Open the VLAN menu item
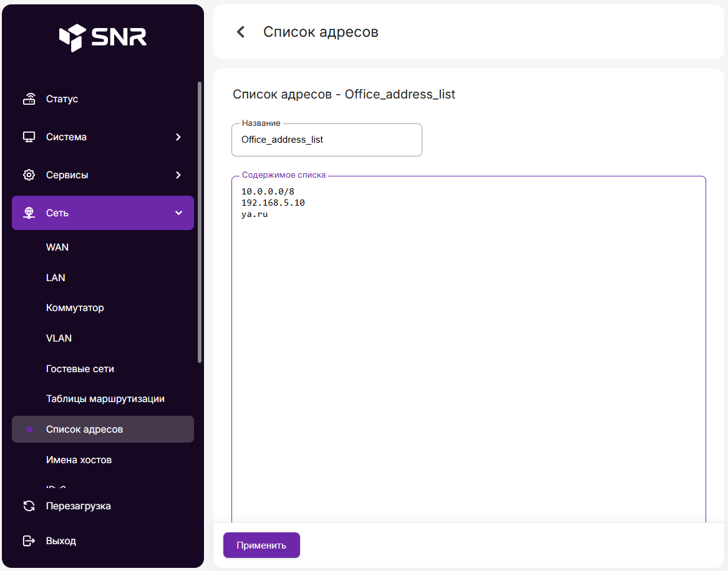728x571 pixels. click(x=59, y=338)
